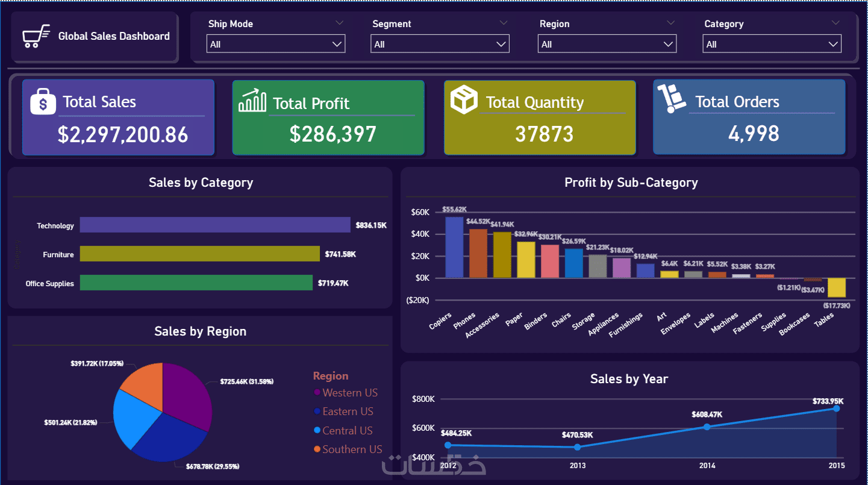Click the ($17.73K) Tables data label
The height and width of the screenshot is (485, 868).
836,306
